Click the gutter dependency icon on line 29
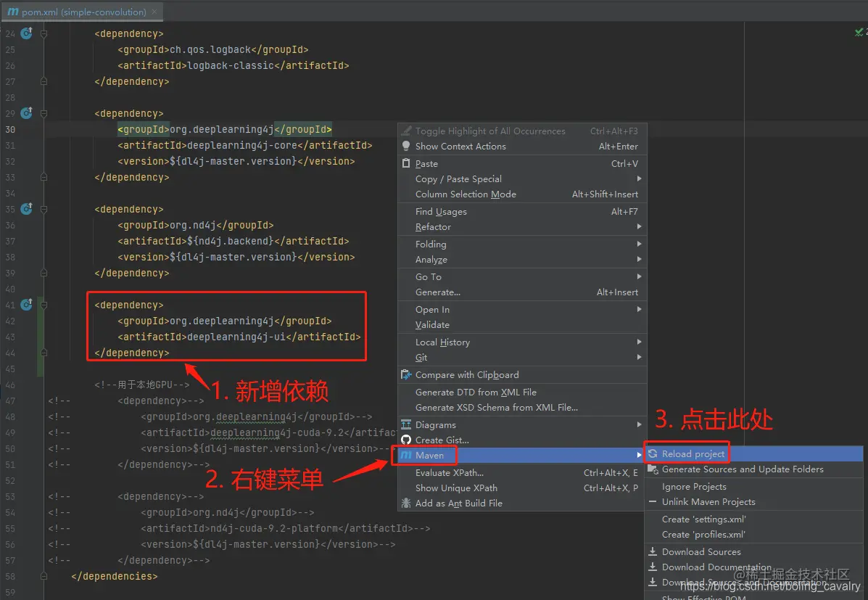 click(x=27, y=113)
